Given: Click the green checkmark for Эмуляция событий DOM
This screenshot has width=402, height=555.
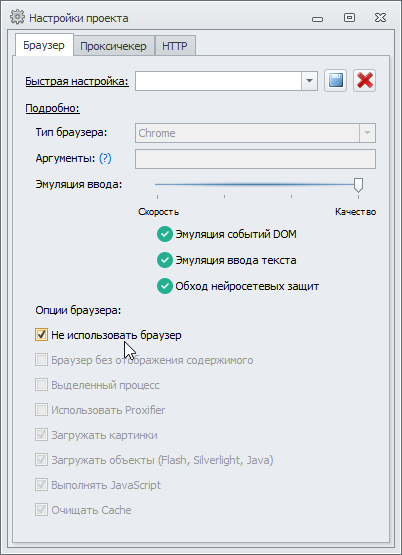Looking at the screenshot, I should (165, 234).
